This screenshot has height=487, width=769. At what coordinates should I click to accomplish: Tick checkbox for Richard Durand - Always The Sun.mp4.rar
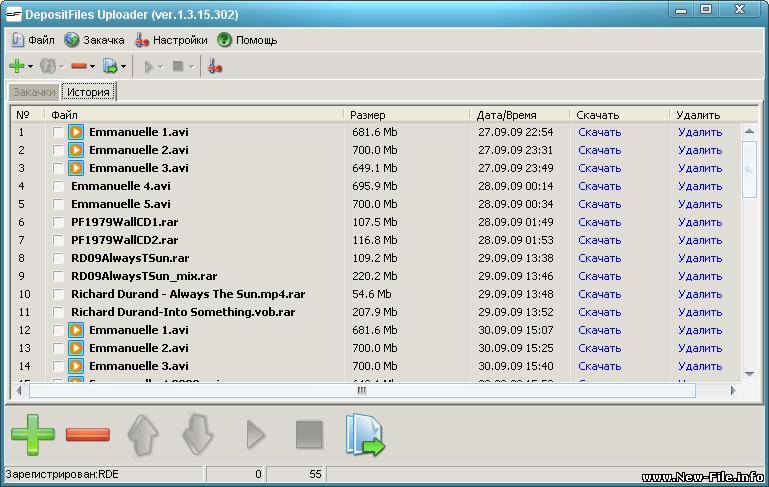pyautogui.click(x=58, y=294)
